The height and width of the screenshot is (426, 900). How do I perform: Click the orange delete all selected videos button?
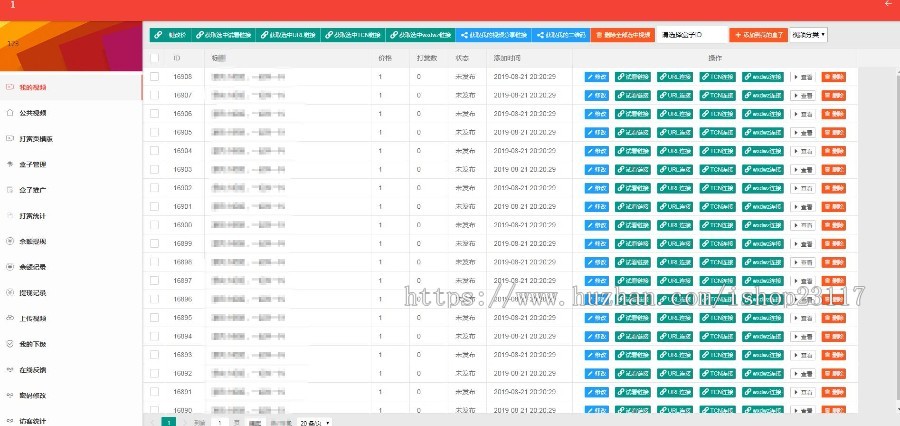[x=622, y=35]
